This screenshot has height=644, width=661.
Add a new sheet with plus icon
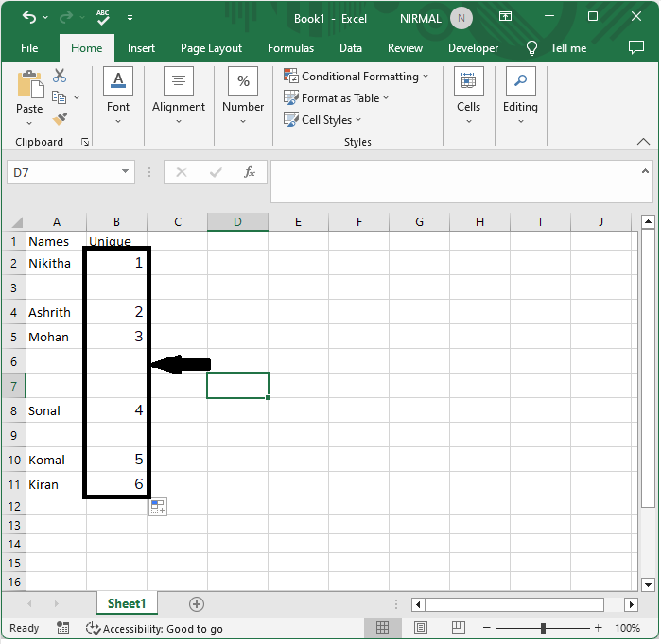pos(197,604)
